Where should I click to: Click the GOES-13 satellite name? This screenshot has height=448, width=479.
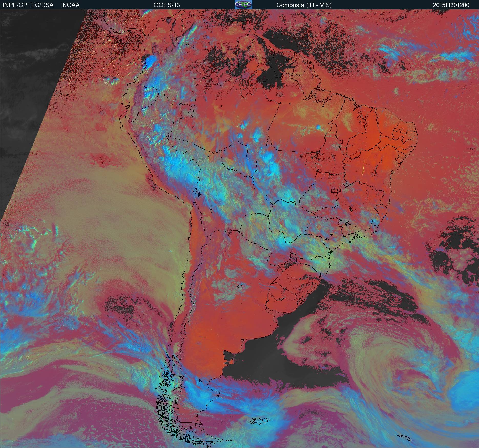[166, 5]
